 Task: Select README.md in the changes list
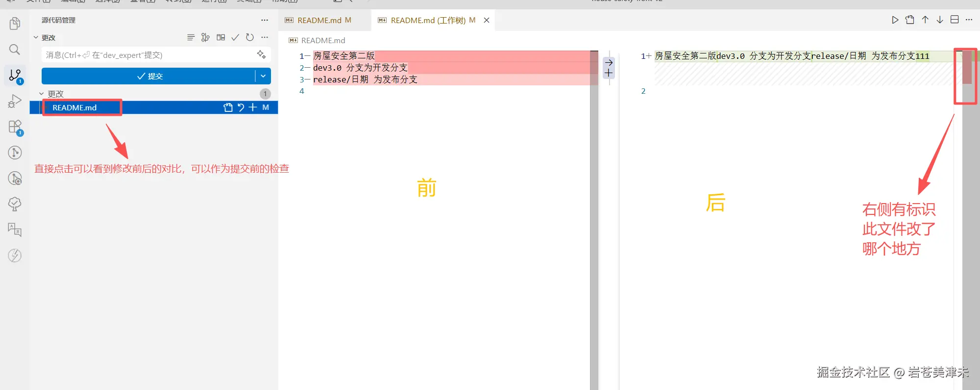(x=74, y=107)
